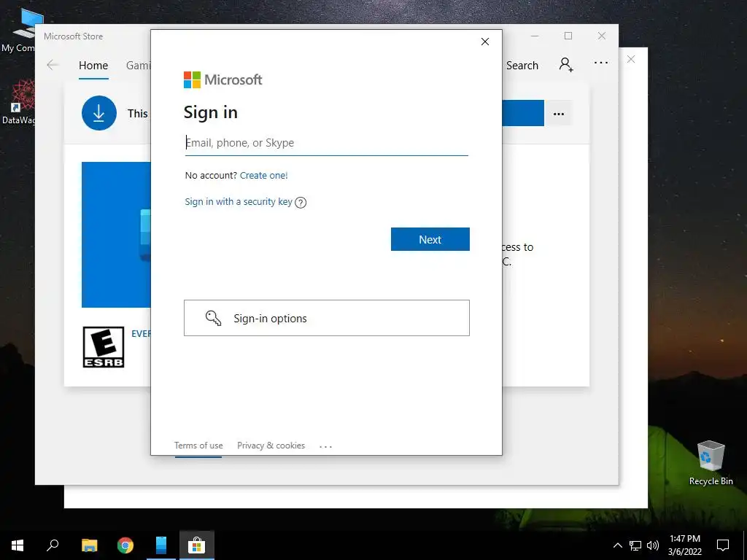Open Search in Microsoft Store
This screenshot has height=560, width=747.
522,66
